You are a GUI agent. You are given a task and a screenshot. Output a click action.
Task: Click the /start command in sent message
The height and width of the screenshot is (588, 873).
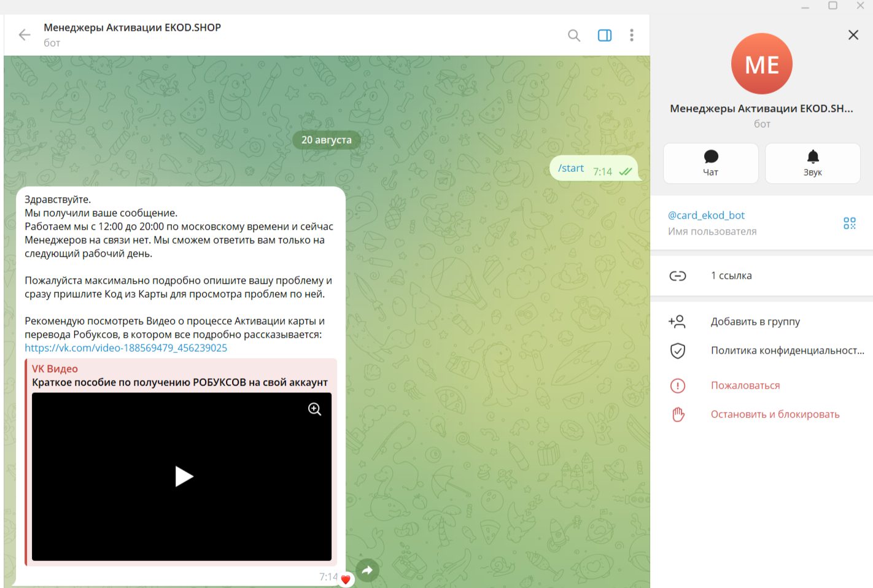571,168
